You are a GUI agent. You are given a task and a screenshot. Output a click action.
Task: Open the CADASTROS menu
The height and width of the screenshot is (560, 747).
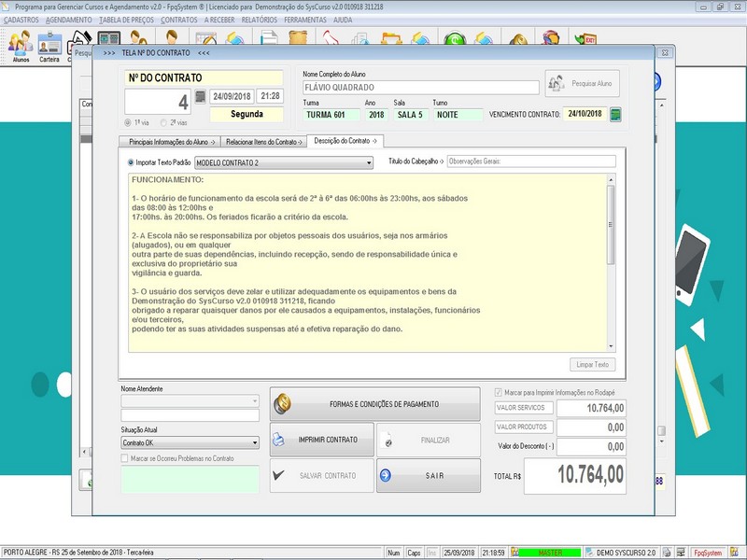pos(21,20)
